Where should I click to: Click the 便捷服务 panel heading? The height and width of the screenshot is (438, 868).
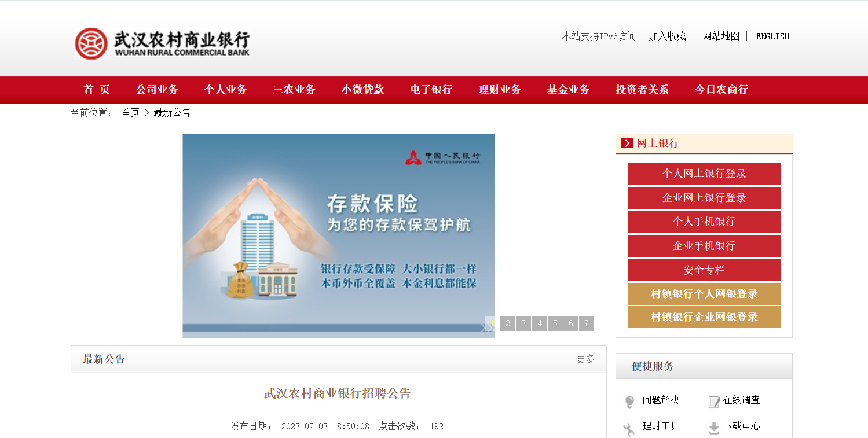[x=653, y=366]
